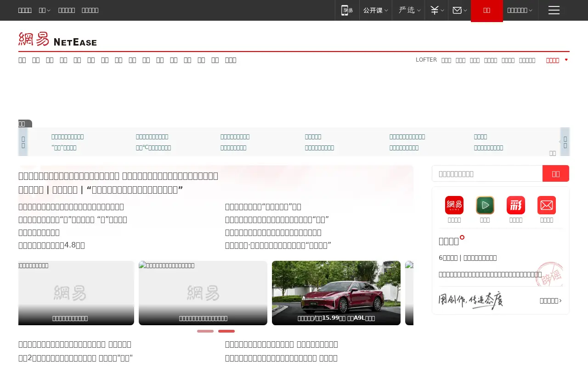Click the ticker strip's right arrow tab

(x=565, y=142)
